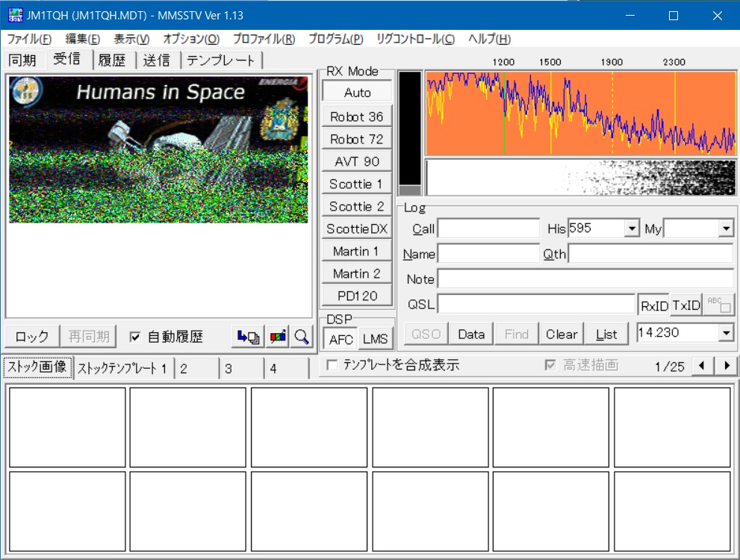
Task: Click the Data log button
Action: click(471, 334)
